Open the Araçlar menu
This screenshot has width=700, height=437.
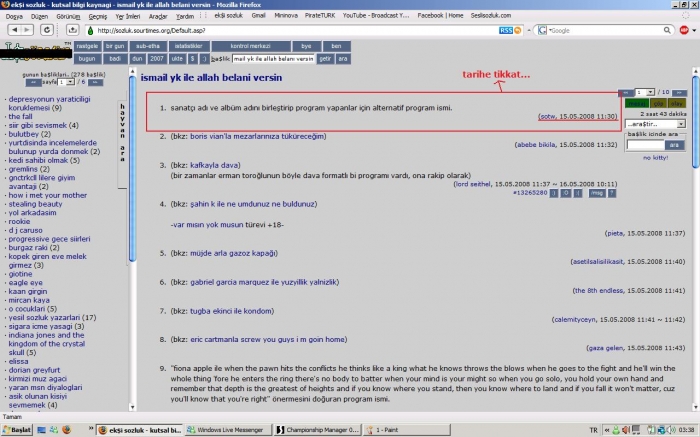158,16
